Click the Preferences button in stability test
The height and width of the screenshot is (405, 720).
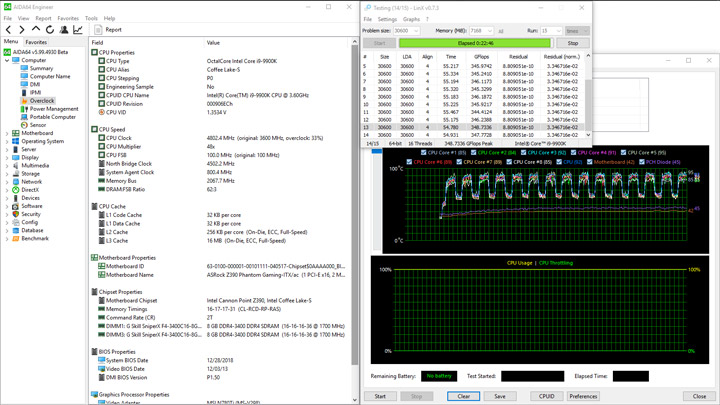tap(583, 396)
